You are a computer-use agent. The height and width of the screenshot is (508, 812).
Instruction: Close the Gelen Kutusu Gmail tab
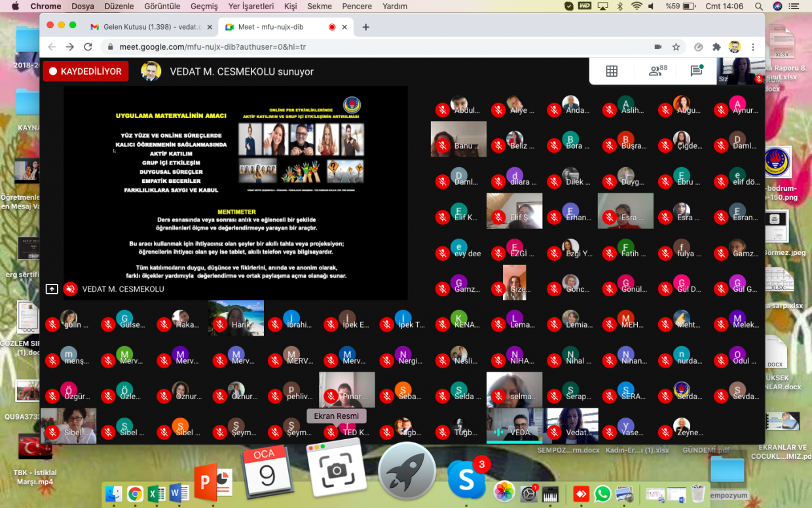coord(209,27)
